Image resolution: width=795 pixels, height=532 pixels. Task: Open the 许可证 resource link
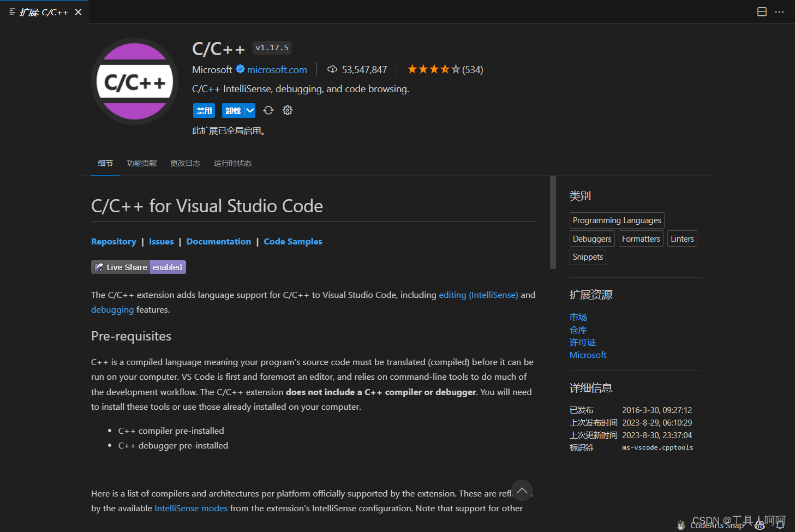pos(583,342)
